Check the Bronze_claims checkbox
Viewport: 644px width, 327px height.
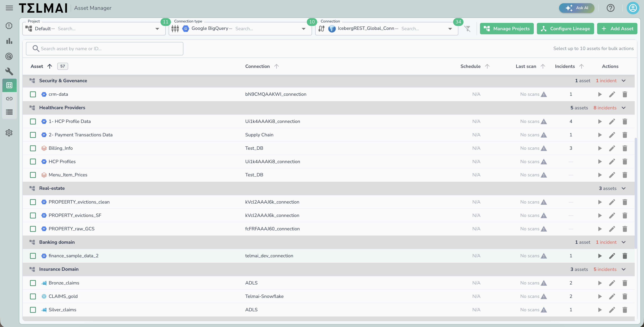(33, 283)
